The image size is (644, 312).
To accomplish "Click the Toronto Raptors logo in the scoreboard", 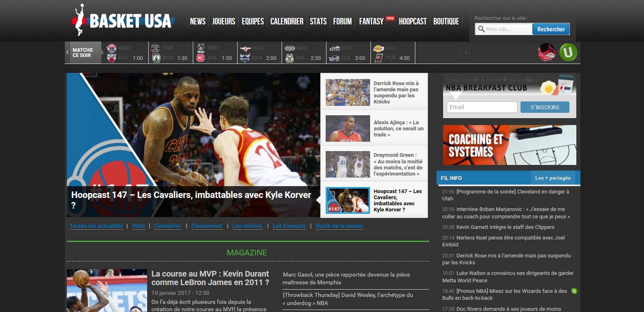I will pos(156,48).
